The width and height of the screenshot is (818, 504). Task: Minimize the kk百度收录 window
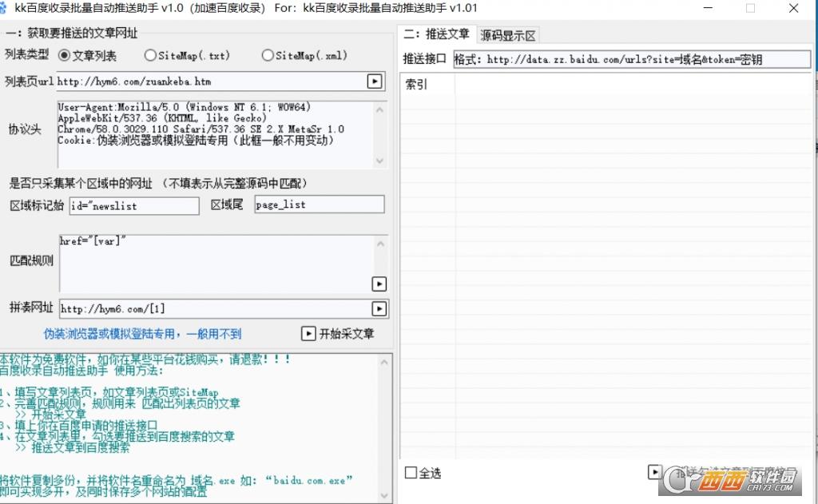pyautogui.click(x=708, y=8)
